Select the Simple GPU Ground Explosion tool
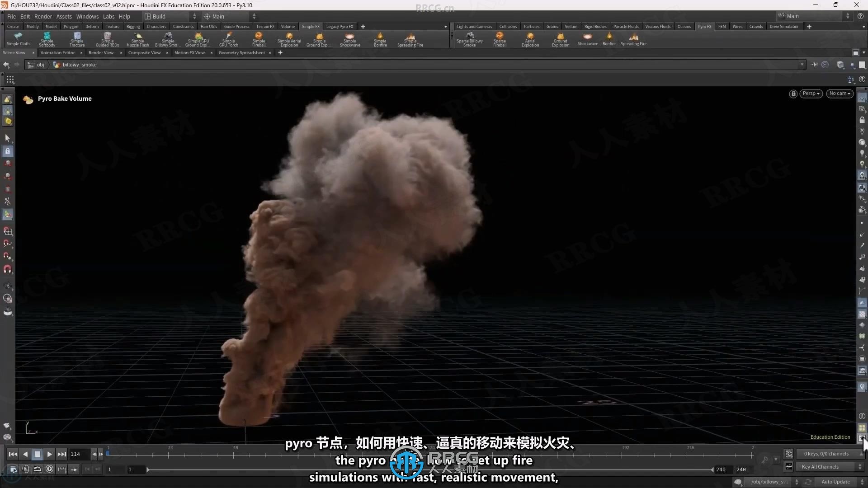The height and width of the screenshot is (488, 868). 198,39
